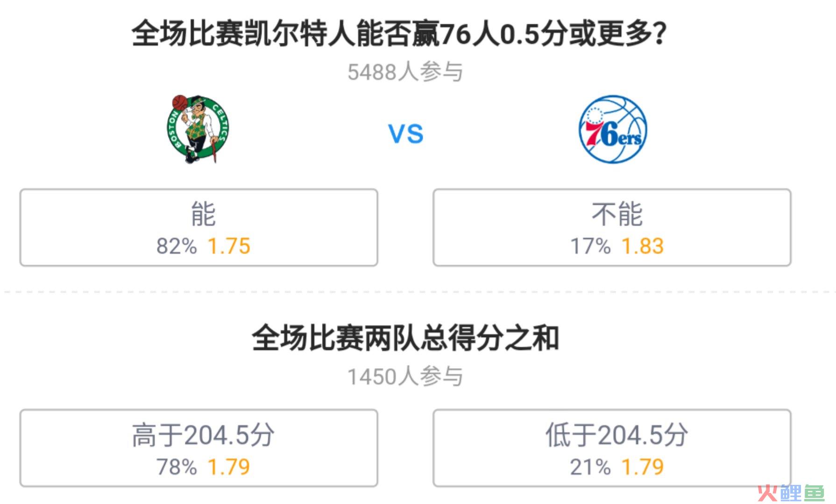Select the 高于204.5分 over option

pyautogui.click(x=198, y=448)
